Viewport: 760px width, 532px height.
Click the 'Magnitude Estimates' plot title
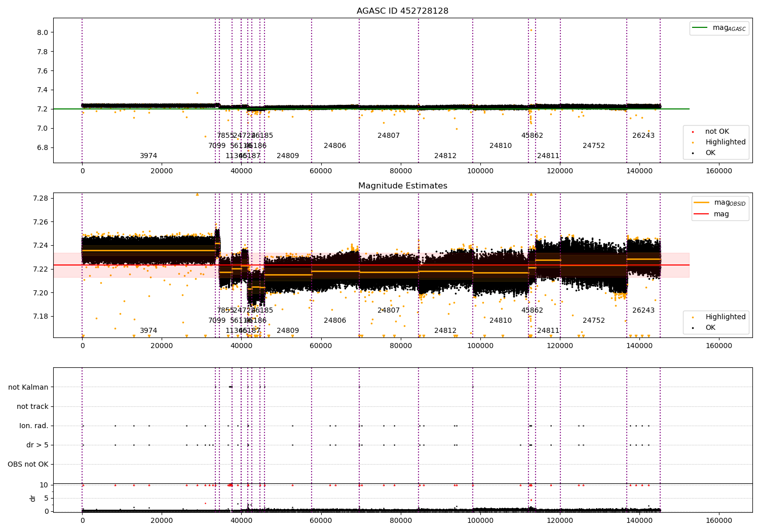(402, 186)
